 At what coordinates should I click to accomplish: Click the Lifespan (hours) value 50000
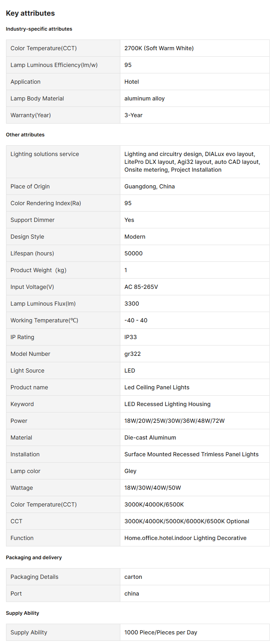tap(133, 253)
